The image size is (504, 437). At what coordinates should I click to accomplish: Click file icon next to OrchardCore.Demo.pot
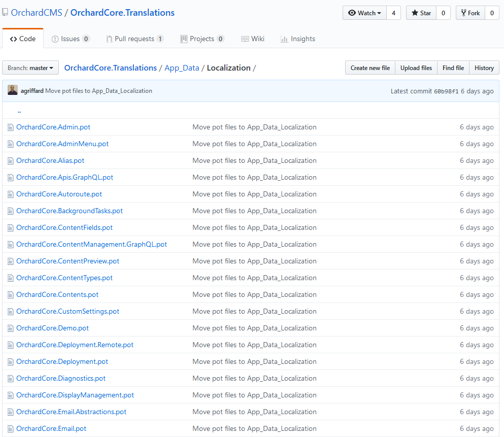click(10, 328)
